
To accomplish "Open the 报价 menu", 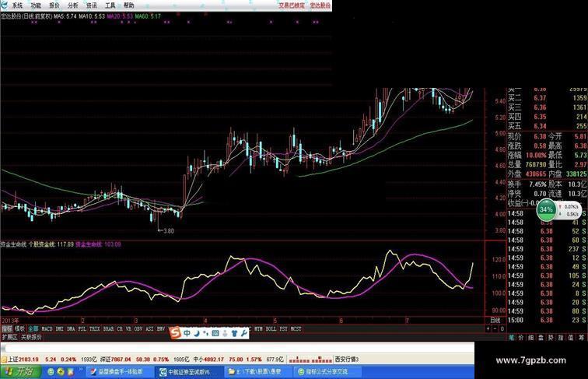I will point(54,5).
